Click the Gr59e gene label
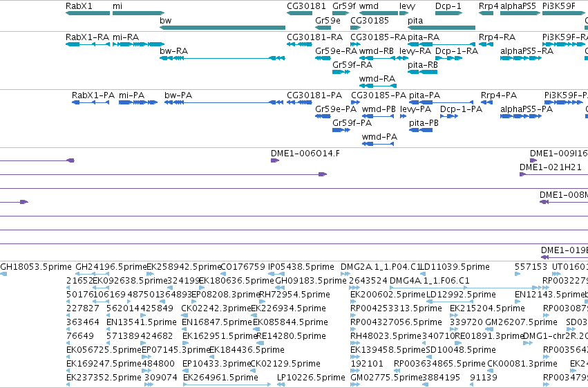 (328, 20)
